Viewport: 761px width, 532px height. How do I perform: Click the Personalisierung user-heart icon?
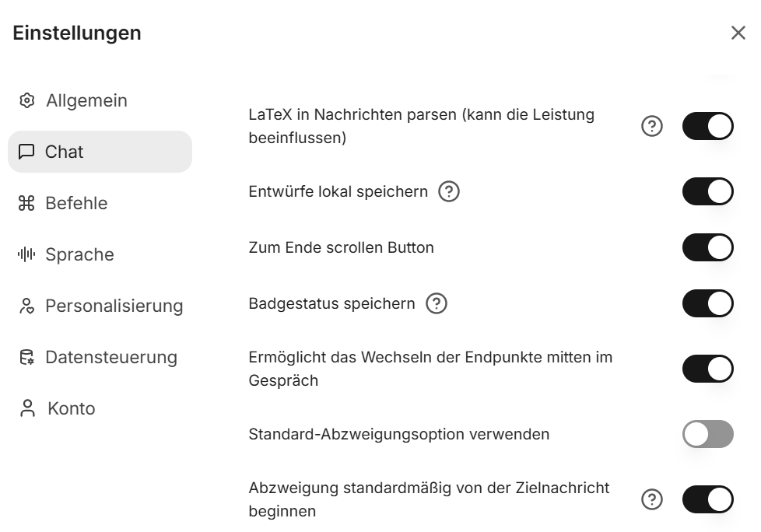pyautogui.click(x=27, y=306)
